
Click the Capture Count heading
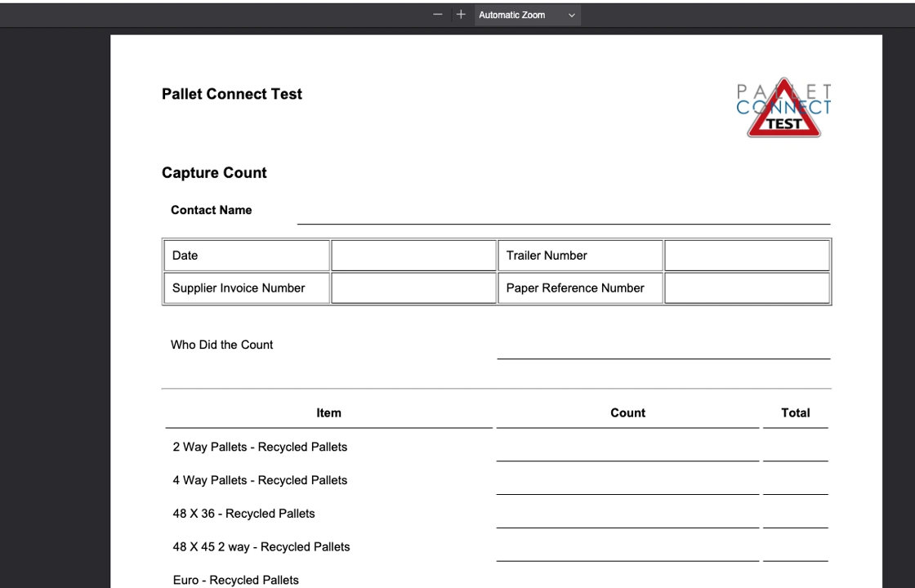click(214, 173)
